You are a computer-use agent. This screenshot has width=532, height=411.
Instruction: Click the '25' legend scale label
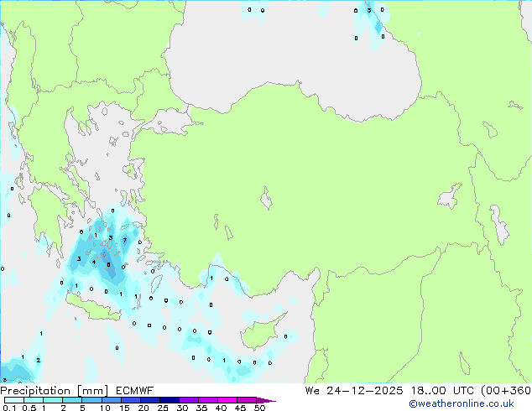[x=163, y=408]
